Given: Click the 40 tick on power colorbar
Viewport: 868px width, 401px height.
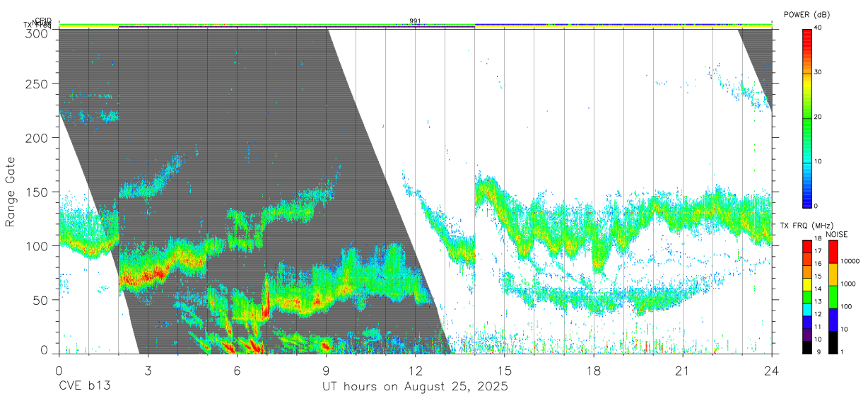Looking at the screenshot, I should click(818, 28).
